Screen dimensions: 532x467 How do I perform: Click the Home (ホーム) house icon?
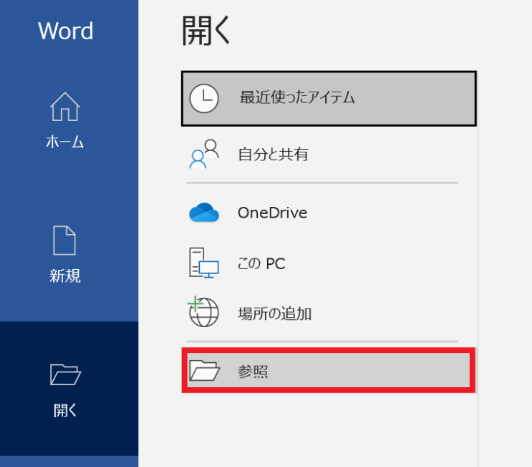coord(65,107)
